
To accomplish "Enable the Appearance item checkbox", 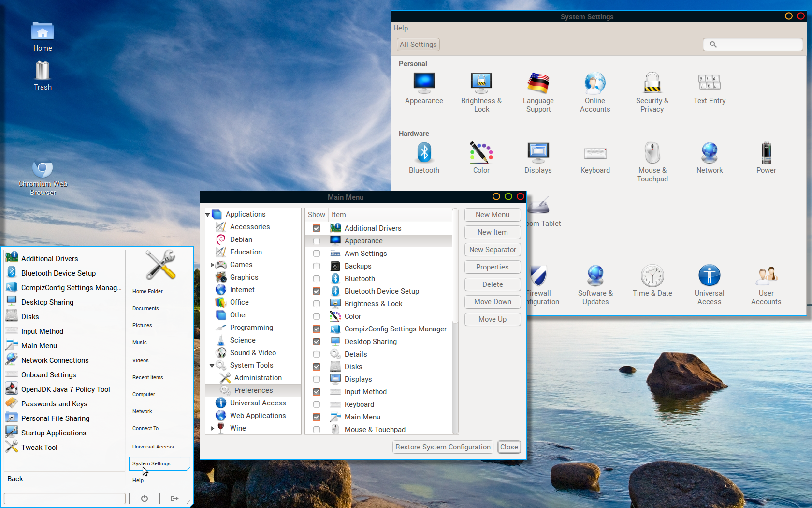I will pos(317,241).
